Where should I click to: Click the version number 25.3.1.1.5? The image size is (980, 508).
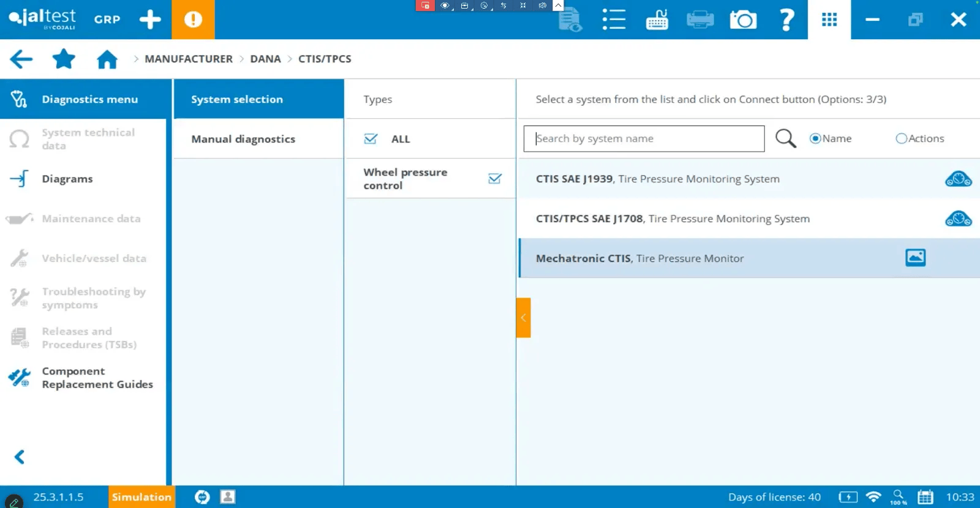click(58, 497)
